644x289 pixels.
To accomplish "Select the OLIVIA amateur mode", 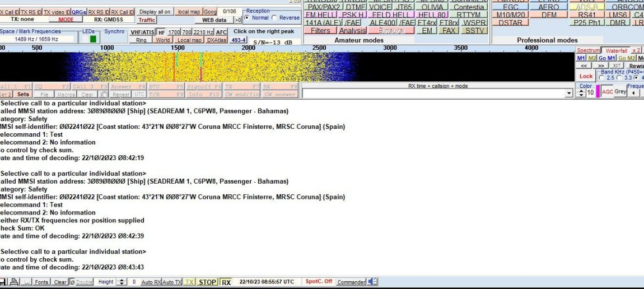I will click(x=432, y=7).
